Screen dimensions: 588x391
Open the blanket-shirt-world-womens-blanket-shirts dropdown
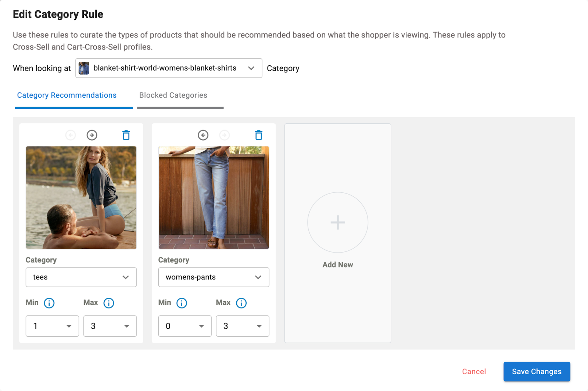tap(169, 68)
